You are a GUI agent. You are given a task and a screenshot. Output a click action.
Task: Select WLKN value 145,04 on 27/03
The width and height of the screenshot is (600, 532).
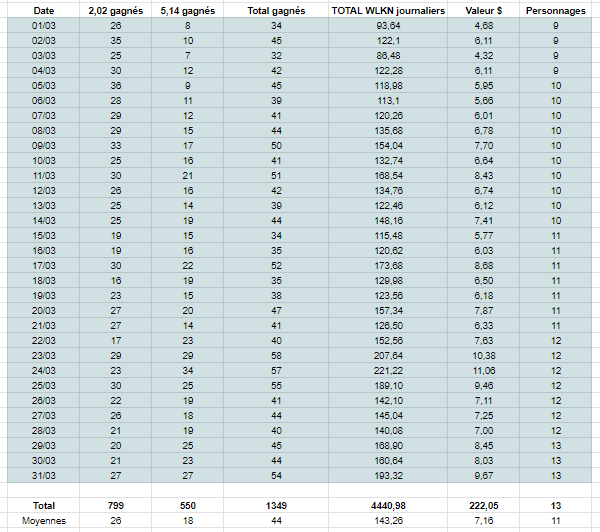coord(388,416)
